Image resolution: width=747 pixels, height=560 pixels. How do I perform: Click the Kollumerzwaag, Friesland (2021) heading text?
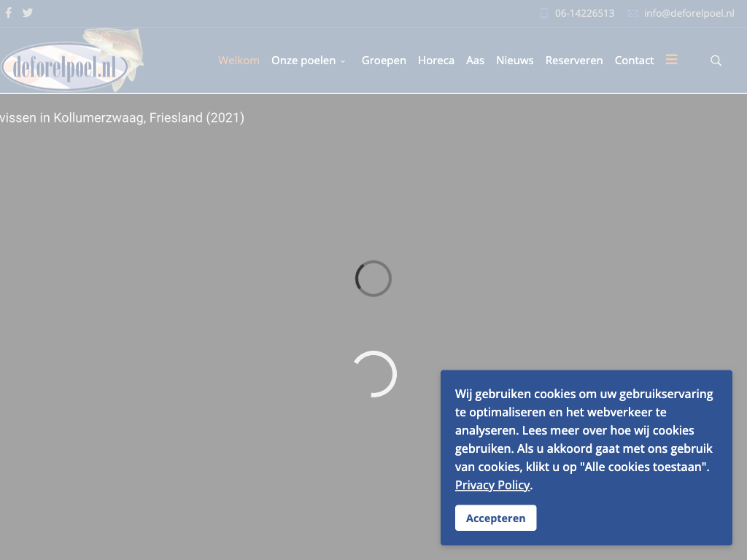point(122,117)
